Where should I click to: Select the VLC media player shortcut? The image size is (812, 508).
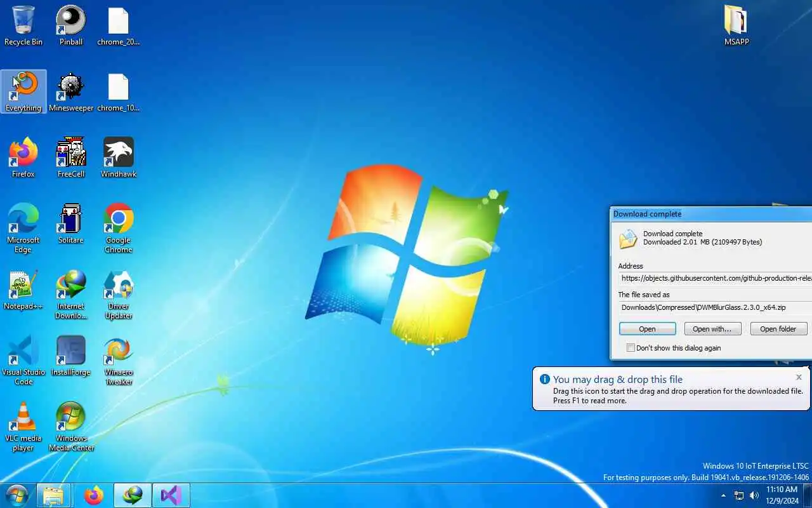pyautogui.click(x=23, y=427)
